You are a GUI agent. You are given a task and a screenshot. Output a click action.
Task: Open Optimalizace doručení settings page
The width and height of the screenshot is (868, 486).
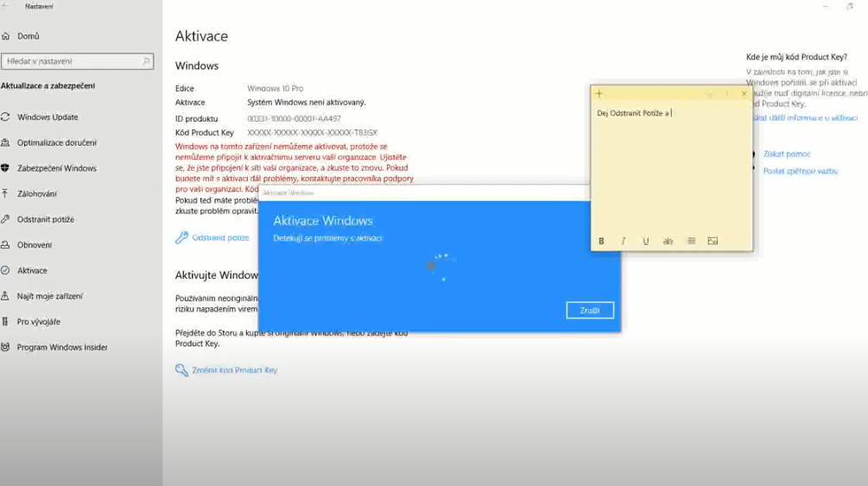(56, 142)
